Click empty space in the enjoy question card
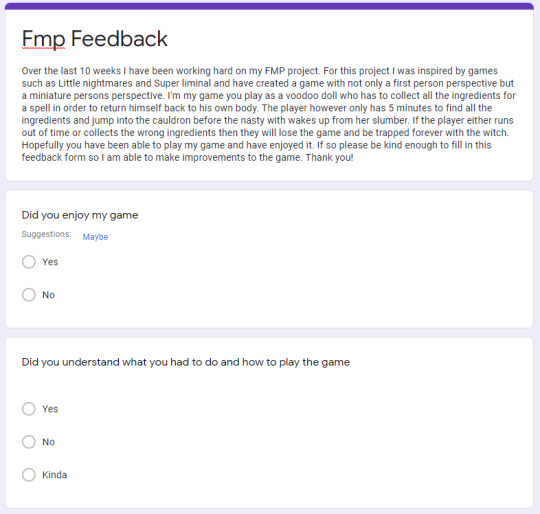This screenshot has width=540, height=514. point(310,275)
